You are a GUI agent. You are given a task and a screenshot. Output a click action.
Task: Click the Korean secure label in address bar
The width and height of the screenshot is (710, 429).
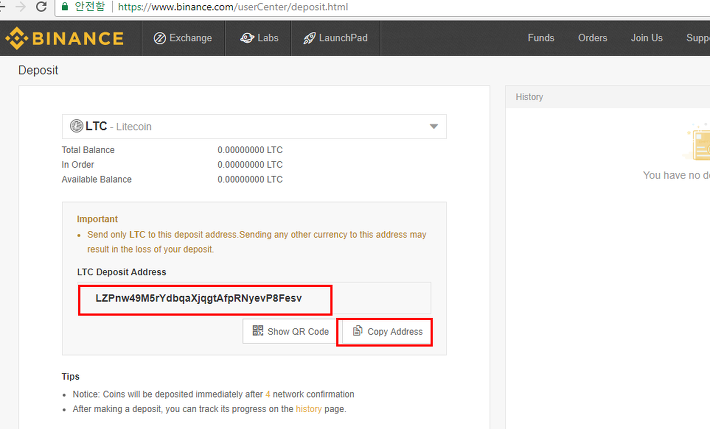[x=90, y=6]
